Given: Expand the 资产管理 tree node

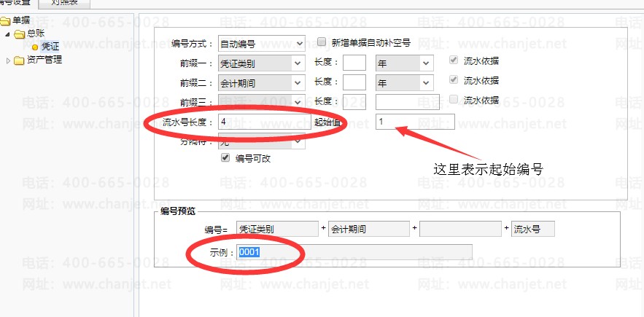Looking at the screenshot, I should pyautogui.click(x=8, y=60).
